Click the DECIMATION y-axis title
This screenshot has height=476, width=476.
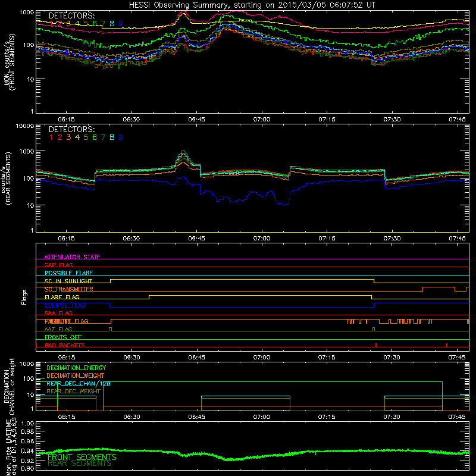point(7,386)
